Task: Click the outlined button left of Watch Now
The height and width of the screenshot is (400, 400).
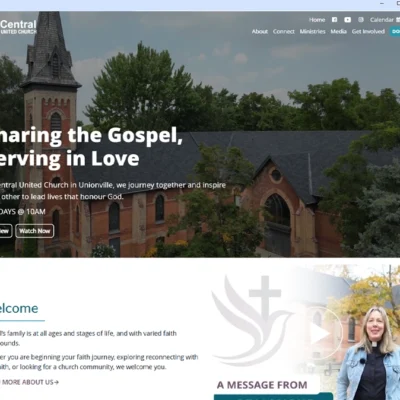Action: tap(5, 231)
